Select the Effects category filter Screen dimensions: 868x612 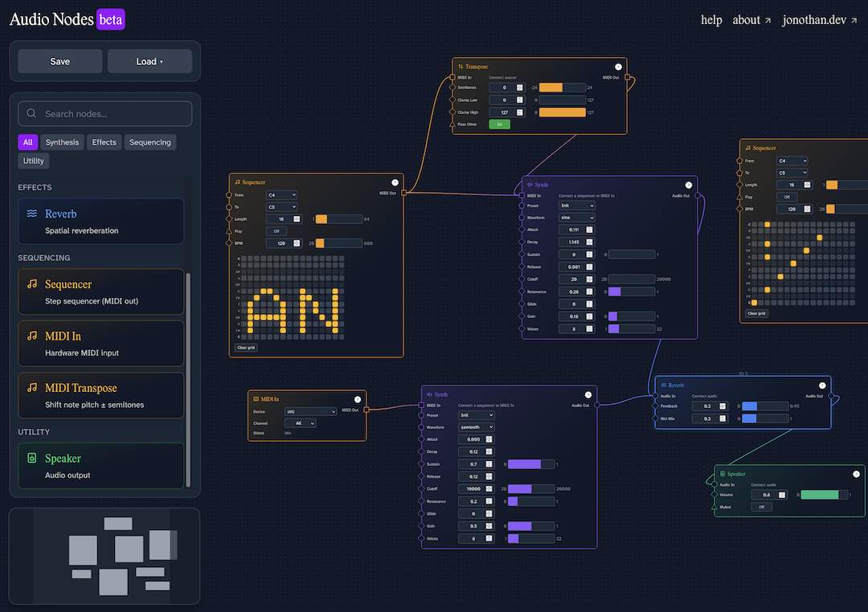pos(104,142)
